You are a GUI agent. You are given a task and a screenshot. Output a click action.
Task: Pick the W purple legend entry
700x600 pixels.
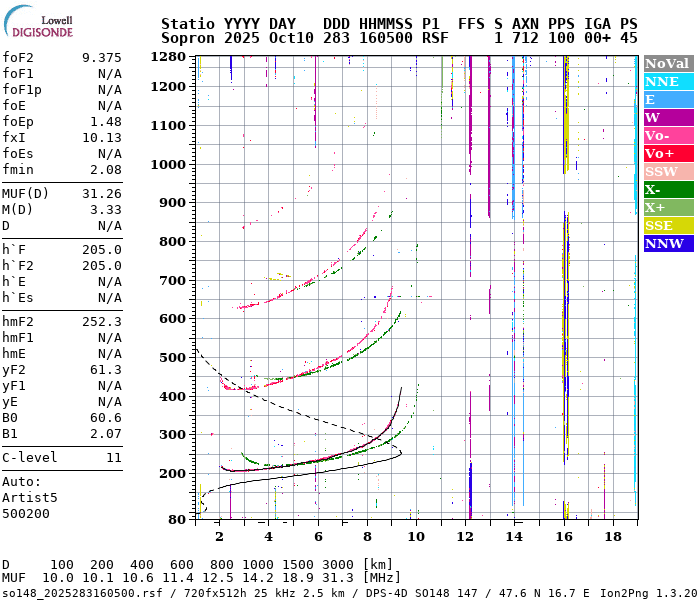pyautogui.click(x=668, y=117)
